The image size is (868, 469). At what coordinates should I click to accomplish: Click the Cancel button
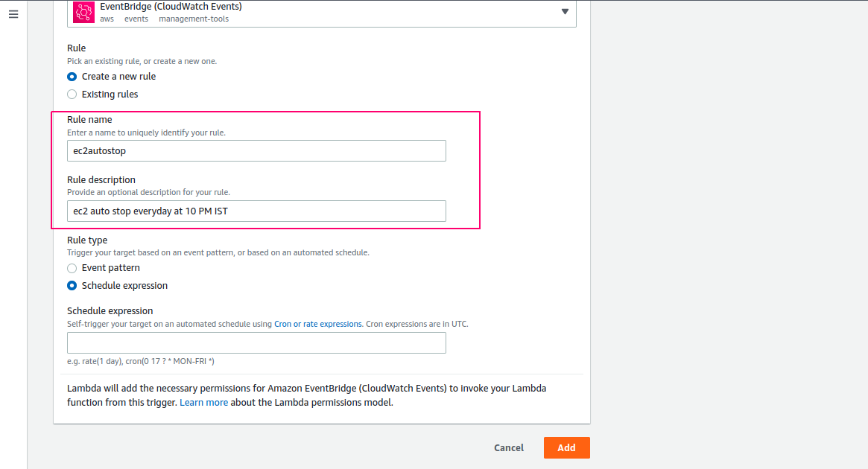pos(509,448)
